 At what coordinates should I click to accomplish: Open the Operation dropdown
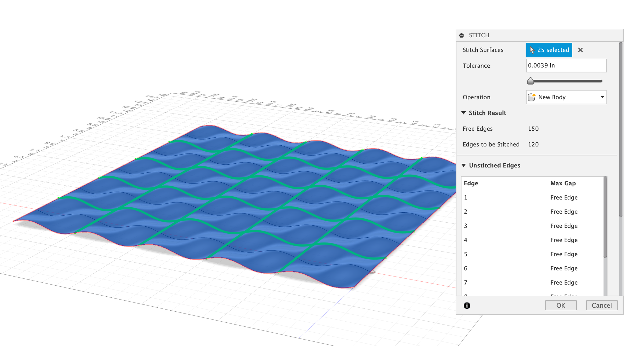click(603, 97)
